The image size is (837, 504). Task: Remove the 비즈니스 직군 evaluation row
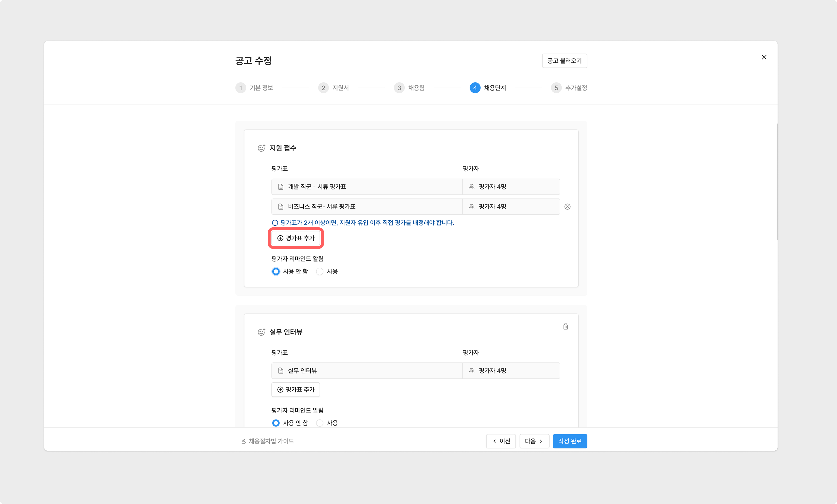pos(567,207)
